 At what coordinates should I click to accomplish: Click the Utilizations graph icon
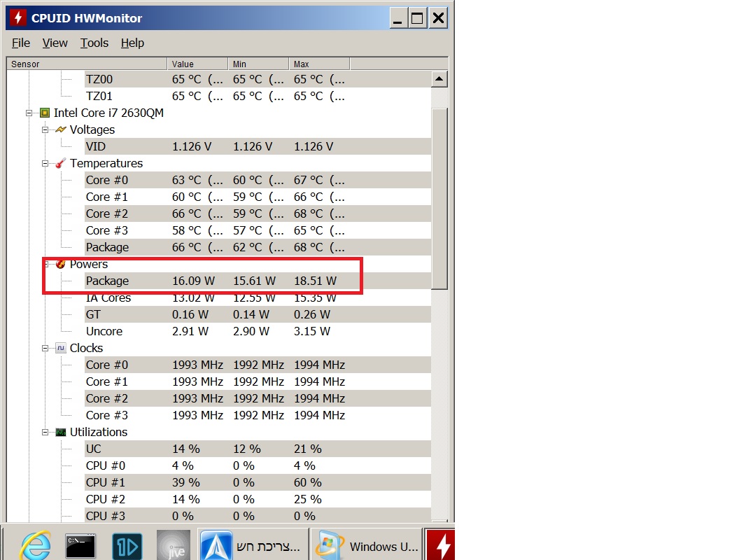[60, 432]
